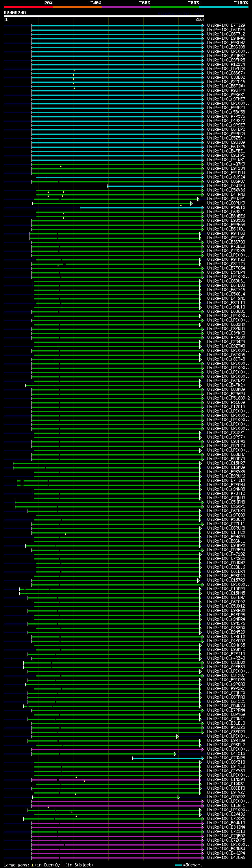252x868 pixels.
Task: Select label UniRef100_B4FPM8
Action: click(226, 195)
